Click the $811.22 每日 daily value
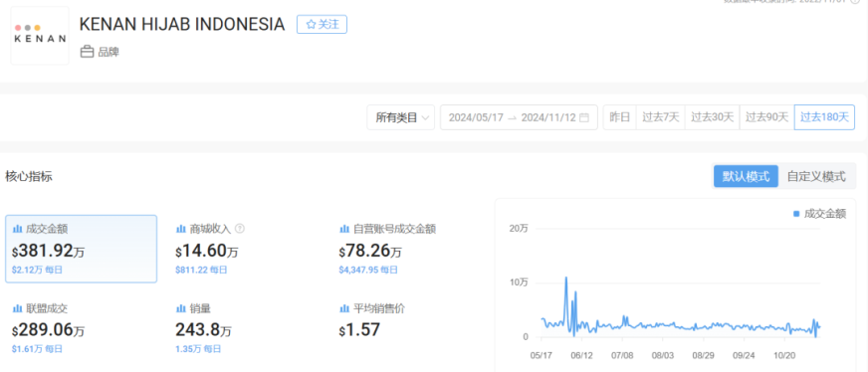Image resolution: width=868 pixels, height=372 pixels. tap(201, 270)
